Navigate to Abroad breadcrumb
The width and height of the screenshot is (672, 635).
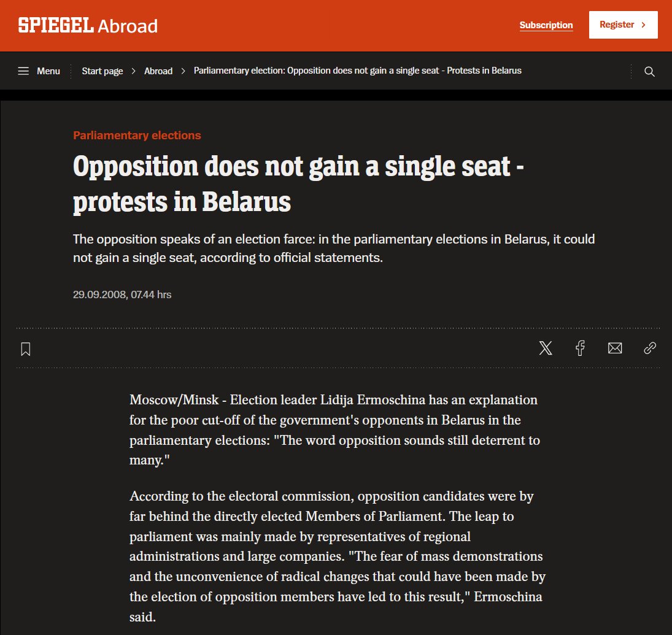[158, 71]
